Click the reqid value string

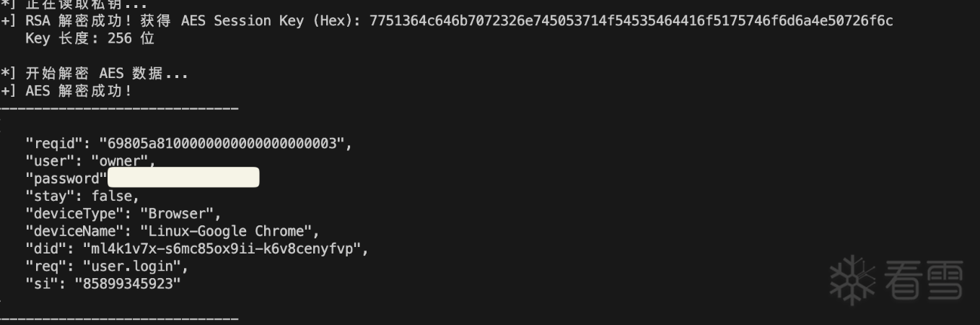222,144
